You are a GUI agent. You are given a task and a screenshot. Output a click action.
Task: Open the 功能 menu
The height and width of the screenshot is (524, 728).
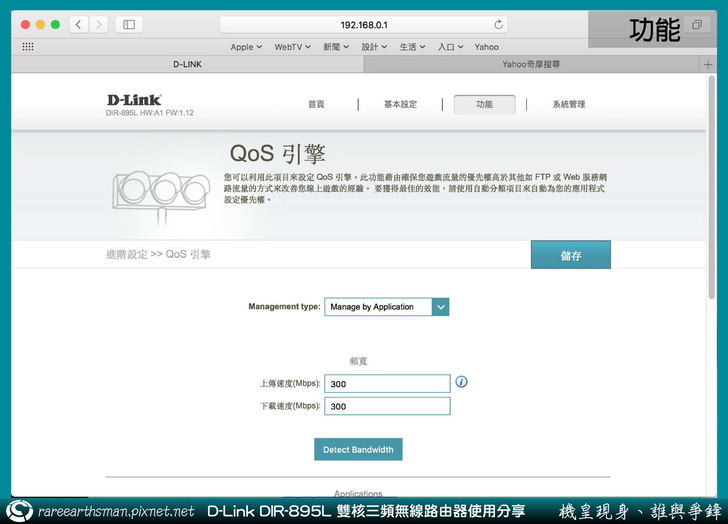(484, 104)
